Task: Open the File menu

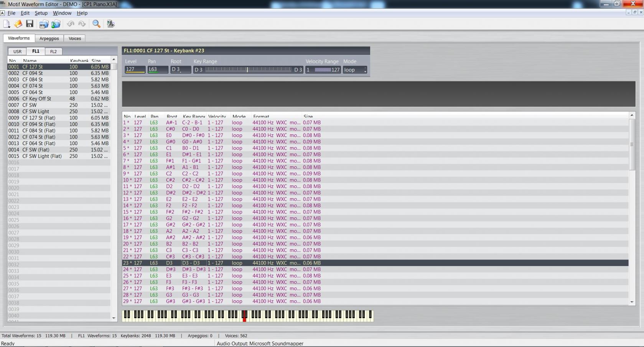Action: [x=12, y=13]
